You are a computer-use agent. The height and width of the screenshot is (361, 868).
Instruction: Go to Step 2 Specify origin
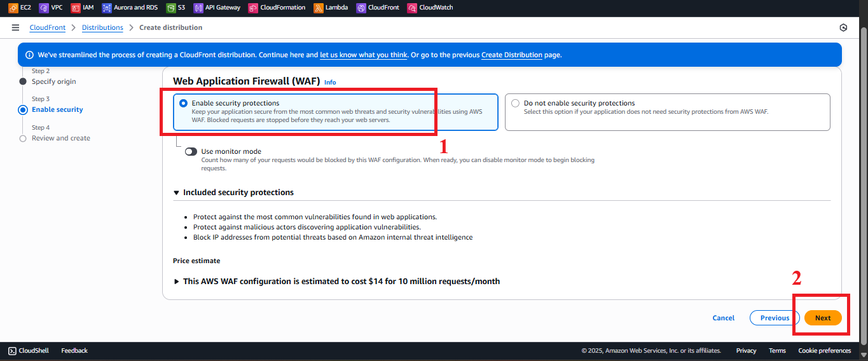(53, 81)
